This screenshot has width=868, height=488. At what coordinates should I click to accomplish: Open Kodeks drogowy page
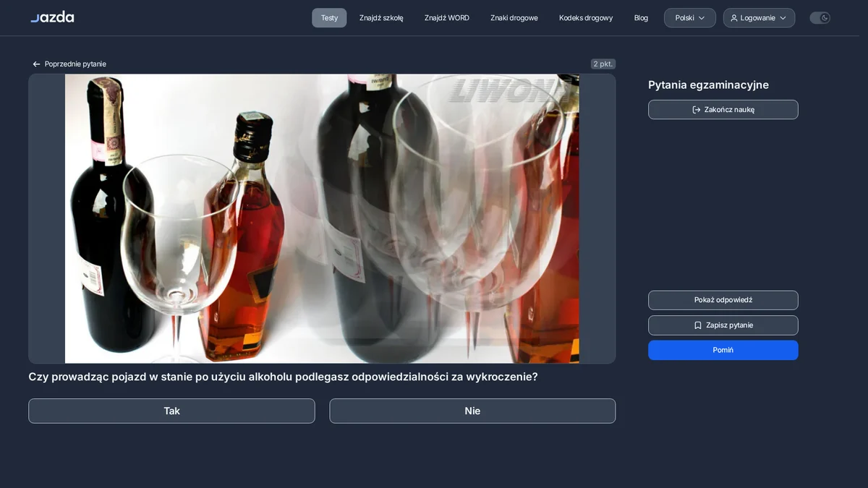pyautogui.click(x=586, y=18)
